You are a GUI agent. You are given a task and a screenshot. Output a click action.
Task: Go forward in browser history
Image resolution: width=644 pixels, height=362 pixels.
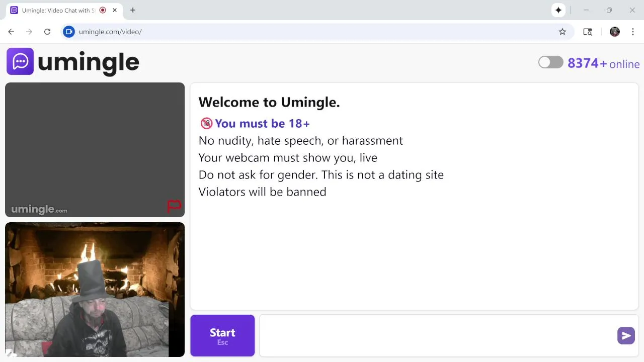click(x=29, y=32)
